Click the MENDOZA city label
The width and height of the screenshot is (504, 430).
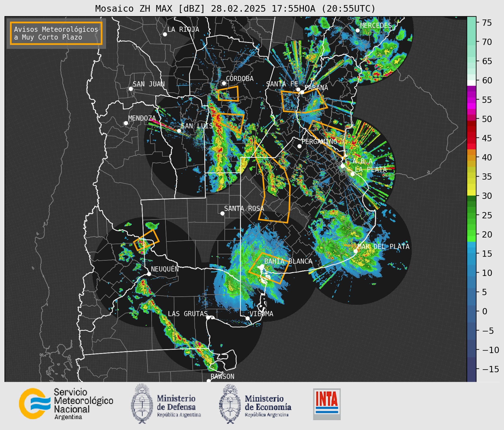(x=142, y=118)
